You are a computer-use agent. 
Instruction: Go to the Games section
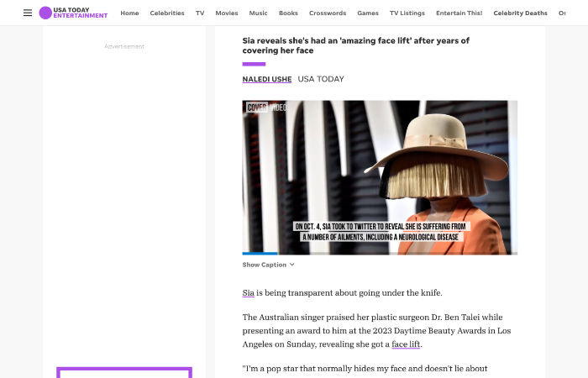(x=368, y=13)
